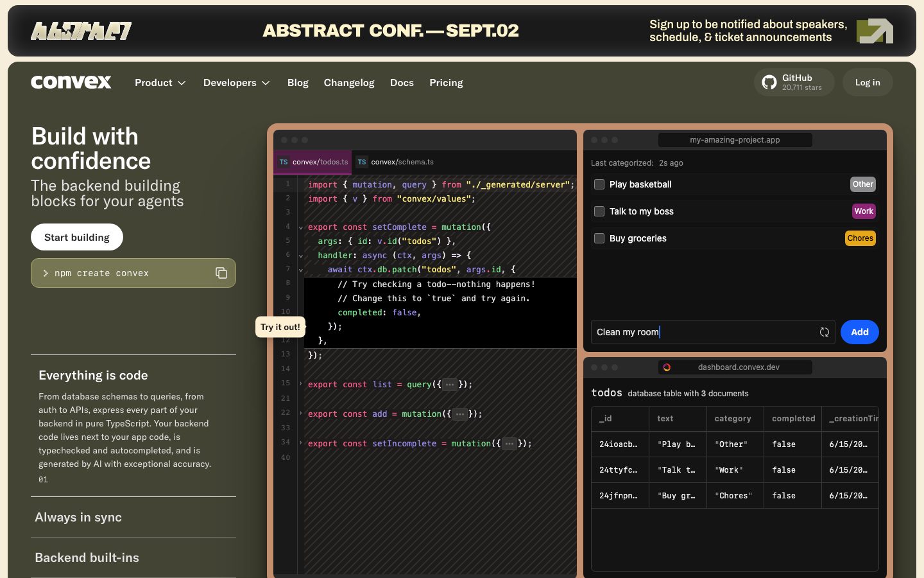This screenshot has height=578, width=924.
Task: Click the prompt chevron before npm create convex
Action: 46,273
